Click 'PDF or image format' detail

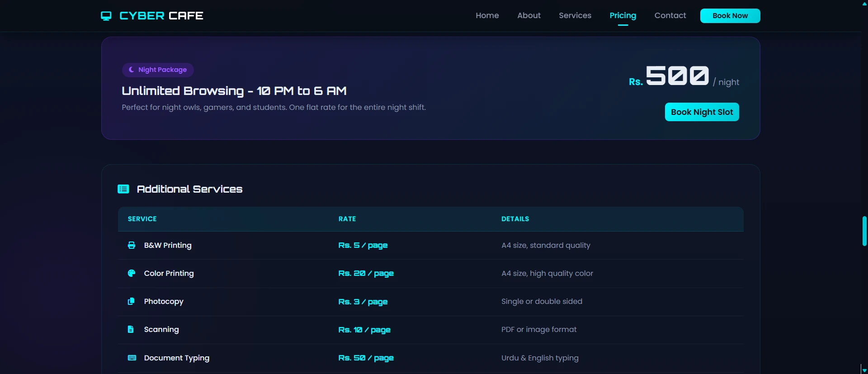point(539,329)
